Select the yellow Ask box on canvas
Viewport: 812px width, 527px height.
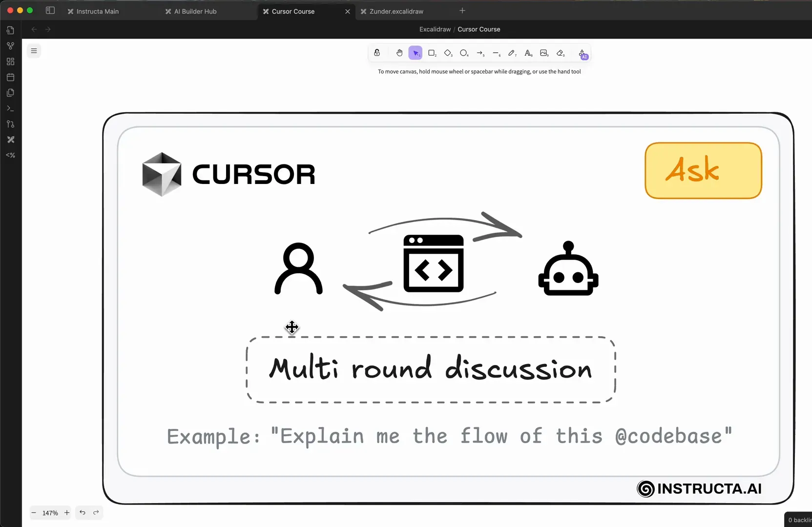703,171
